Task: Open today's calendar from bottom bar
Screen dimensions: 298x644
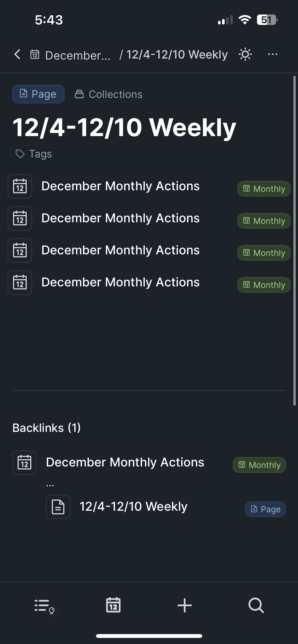Action: click(113, 605)
